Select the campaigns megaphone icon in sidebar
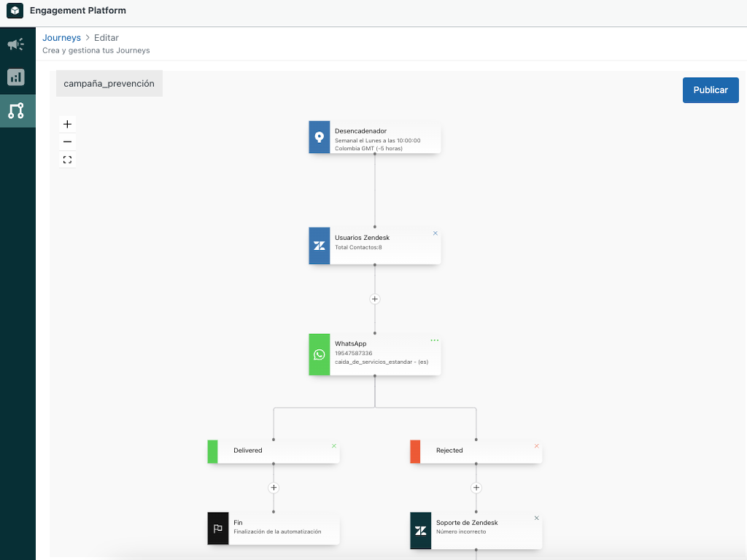 [16, 45]
